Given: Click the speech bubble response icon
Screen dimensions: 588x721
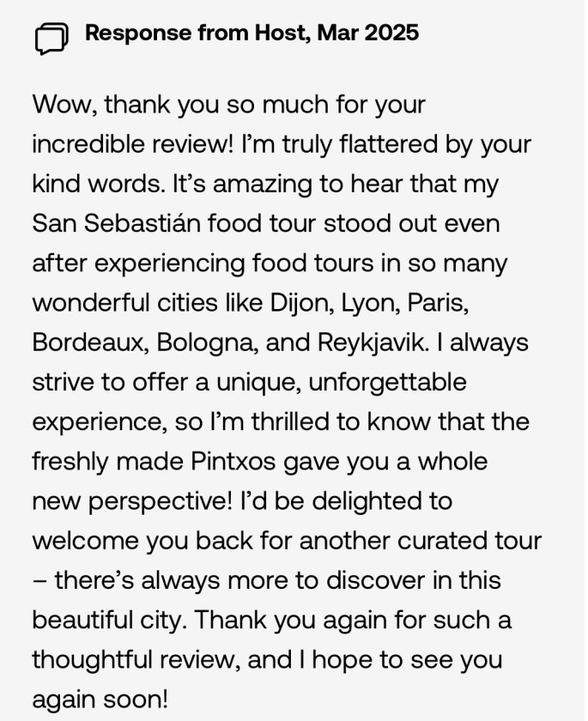Looking at the screenshot, I should [52, 37].
